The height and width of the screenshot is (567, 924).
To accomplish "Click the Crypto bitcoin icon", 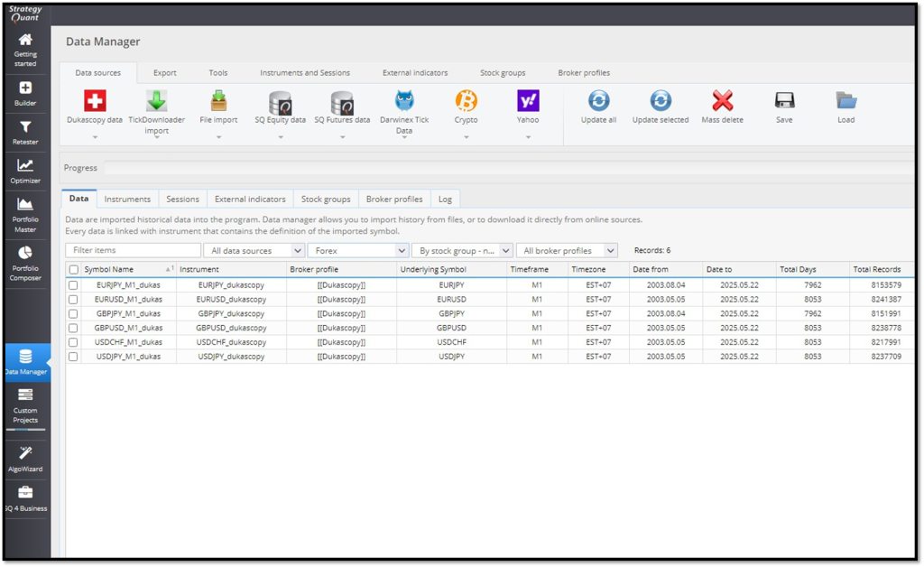I will pyautogui.click(x=466, y=101).
